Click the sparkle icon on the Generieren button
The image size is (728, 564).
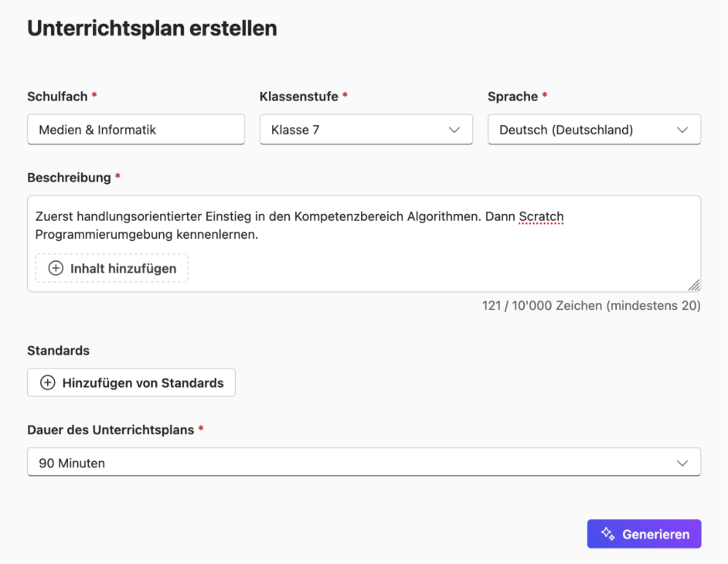(607, 534)
